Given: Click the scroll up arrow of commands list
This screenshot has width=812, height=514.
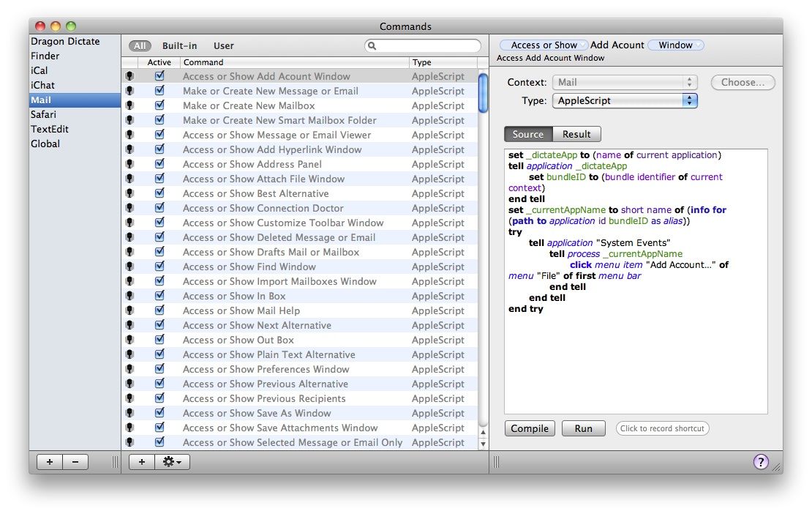Looking at the screenshot, I should pos(483,432).
